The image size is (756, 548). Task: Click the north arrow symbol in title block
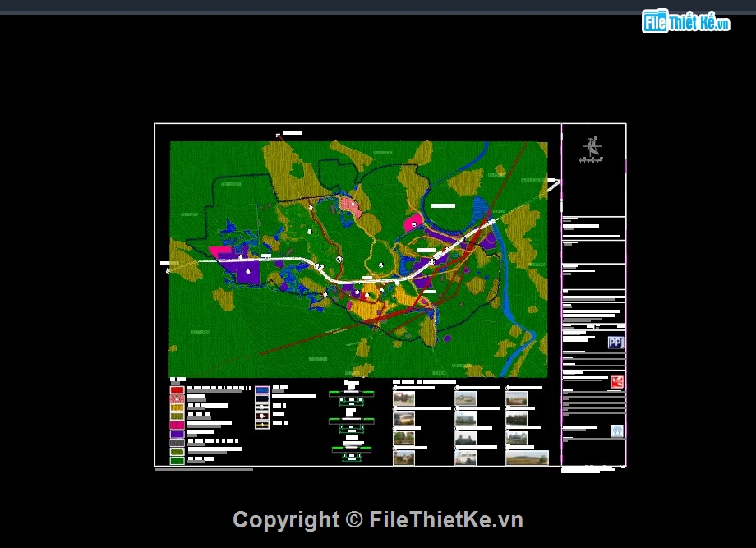[x=591, y=150]
